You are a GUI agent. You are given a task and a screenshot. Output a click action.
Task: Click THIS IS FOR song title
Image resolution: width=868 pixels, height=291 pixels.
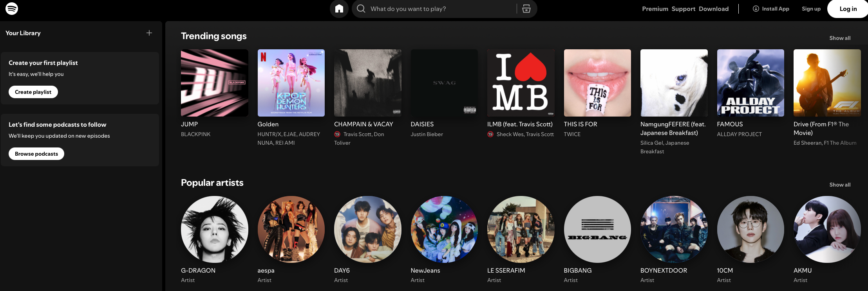click(580, 124)
